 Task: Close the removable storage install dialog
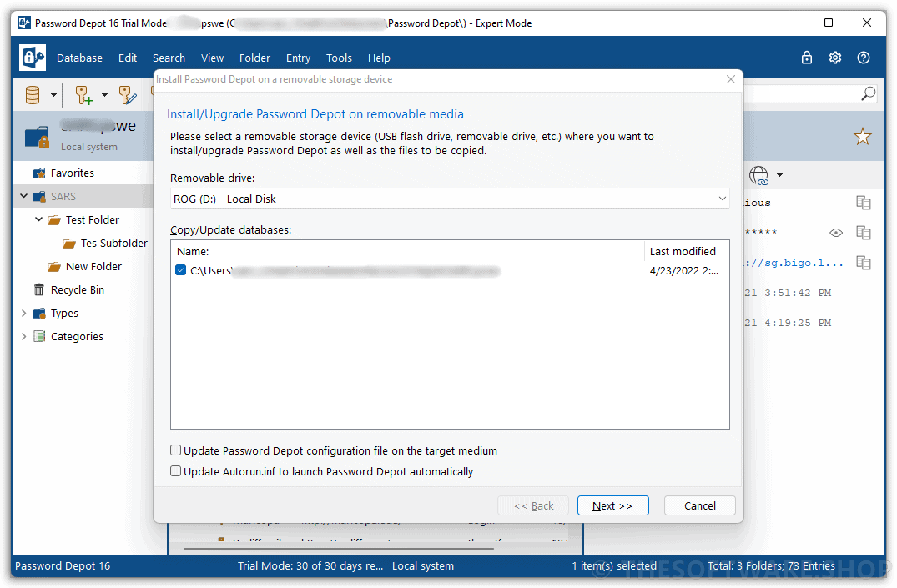pyautogui.click(x=730, y=79)
